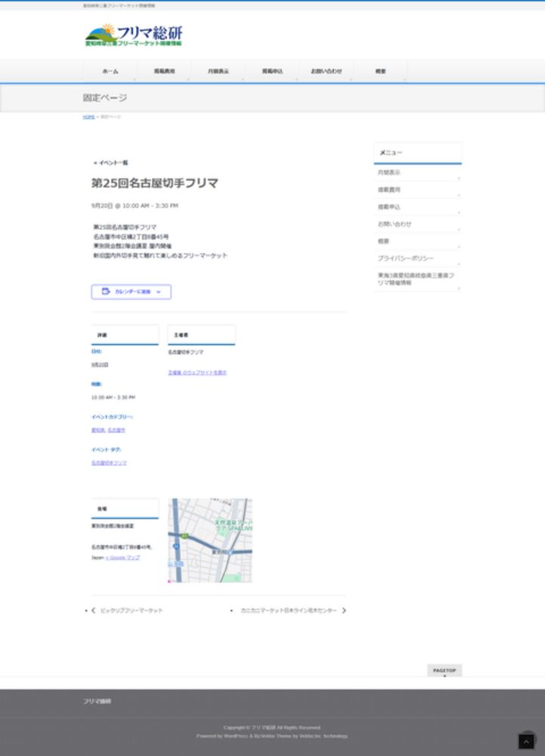Click the PAGETOP button

coord(444,670)
